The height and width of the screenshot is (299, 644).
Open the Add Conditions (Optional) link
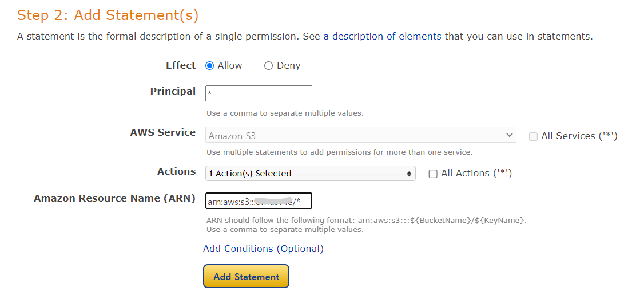[x=263, y=249]
